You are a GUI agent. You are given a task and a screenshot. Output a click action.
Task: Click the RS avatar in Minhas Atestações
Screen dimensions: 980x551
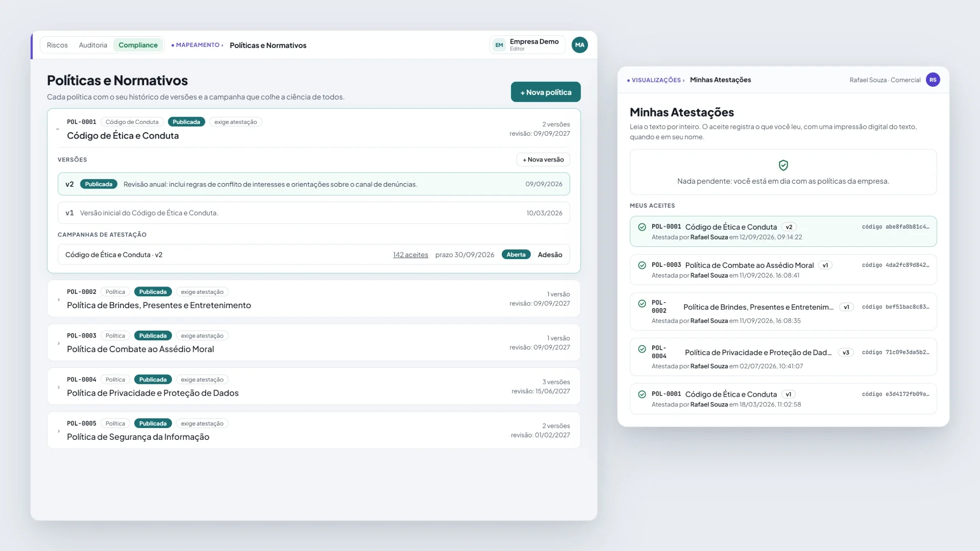tap(933, 80)
